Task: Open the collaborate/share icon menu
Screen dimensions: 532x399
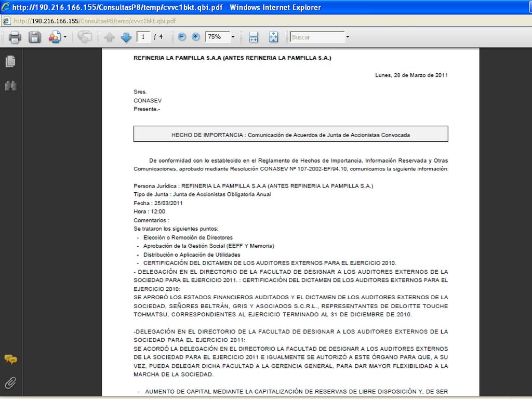Action: [54, 37]
